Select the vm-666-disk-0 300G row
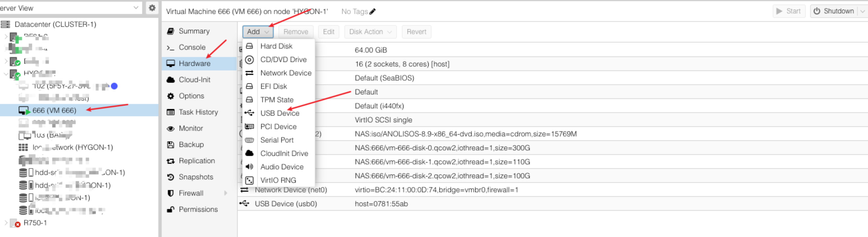The width and height of the screenshot is (868, 237). coord(553,148)
